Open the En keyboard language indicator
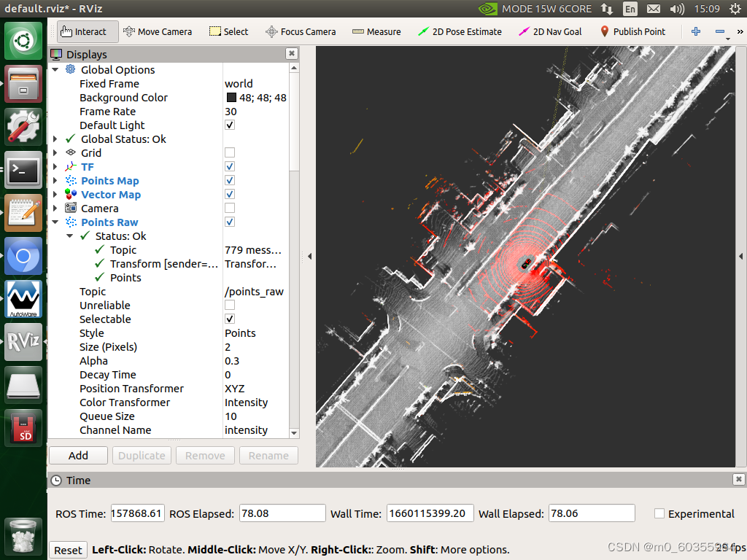 click(630, 9)
